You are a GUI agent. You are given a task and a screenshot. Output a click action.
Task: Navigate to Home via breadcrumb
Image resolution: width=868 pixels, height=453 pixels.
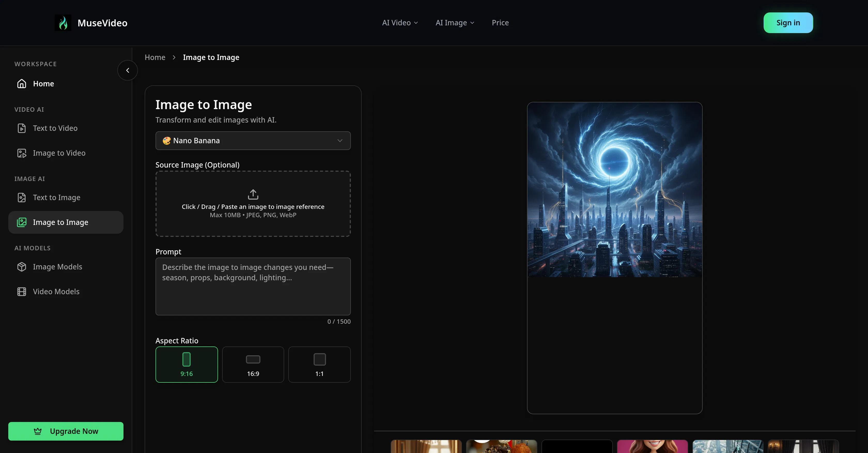point(155,57)
